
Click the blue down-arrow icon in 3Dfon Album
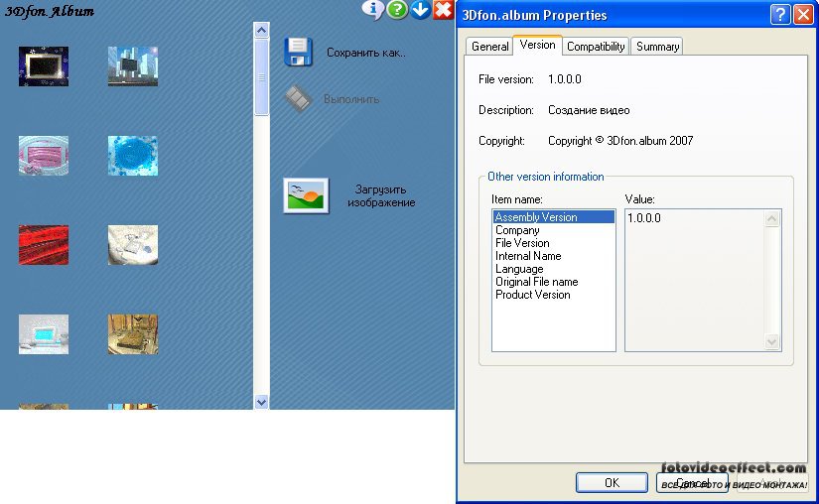420,9
